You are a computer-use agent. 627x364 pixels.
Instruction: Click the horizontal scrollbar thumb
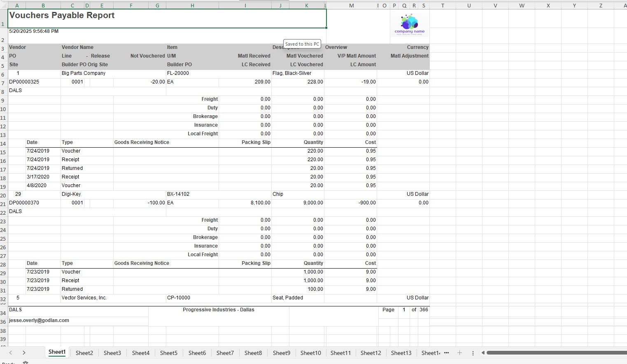pos(556,353)
